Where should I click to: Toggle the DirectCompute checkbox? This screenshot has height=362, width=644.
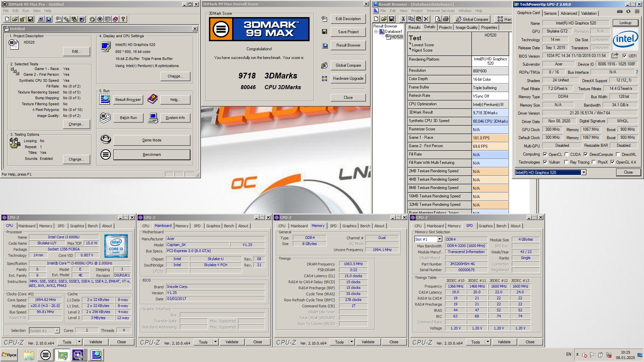[586, 155]
